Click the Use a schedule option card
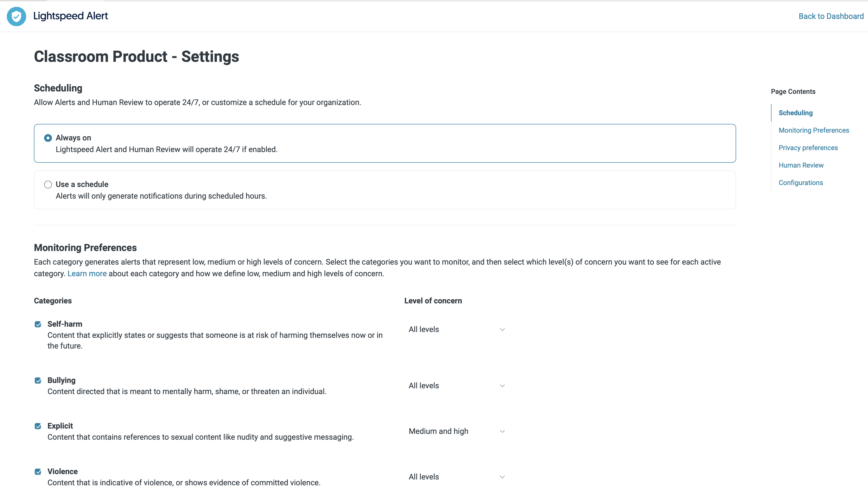Screen dimensions: 868x503 point(385,189)
